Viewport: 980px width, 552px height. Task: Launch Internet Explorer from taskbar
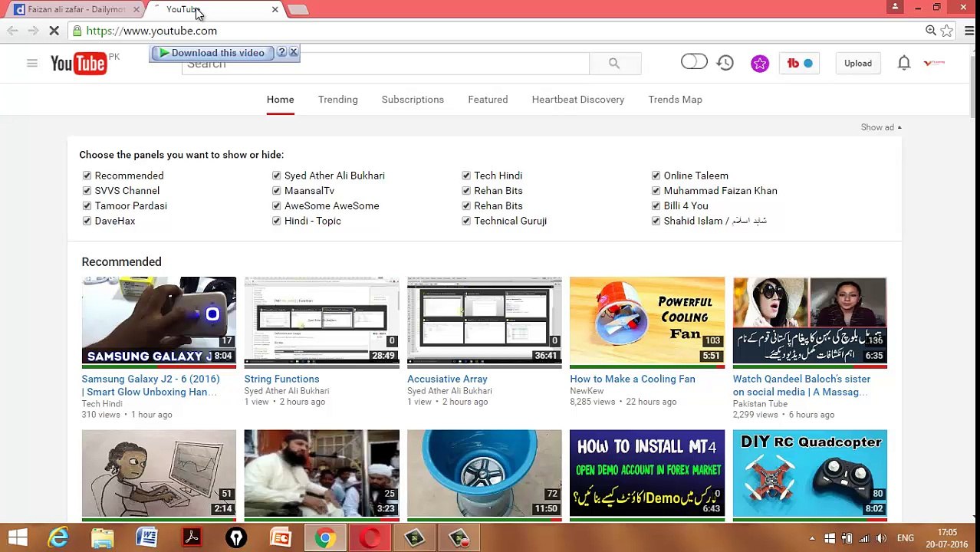[x=58, y=537]
